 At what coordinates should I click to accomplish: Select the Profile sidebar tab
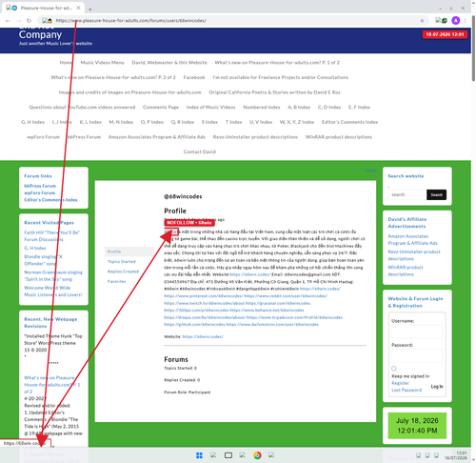pyautogui.click(x=129, y=252)
